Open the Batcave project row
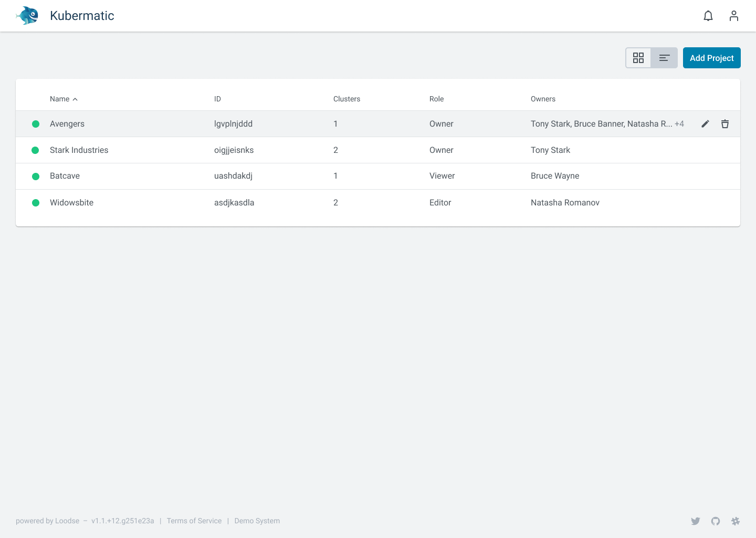 65,176
